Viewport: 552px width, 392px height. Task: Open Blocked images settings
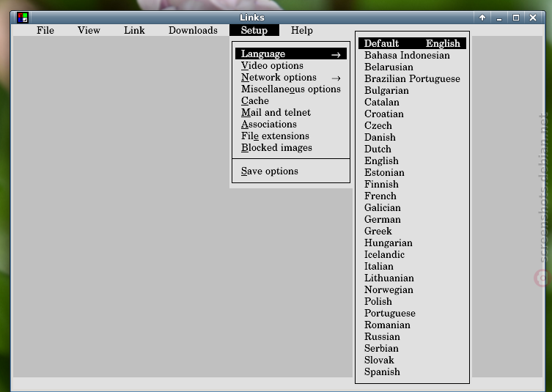click(x=291, y=148)
